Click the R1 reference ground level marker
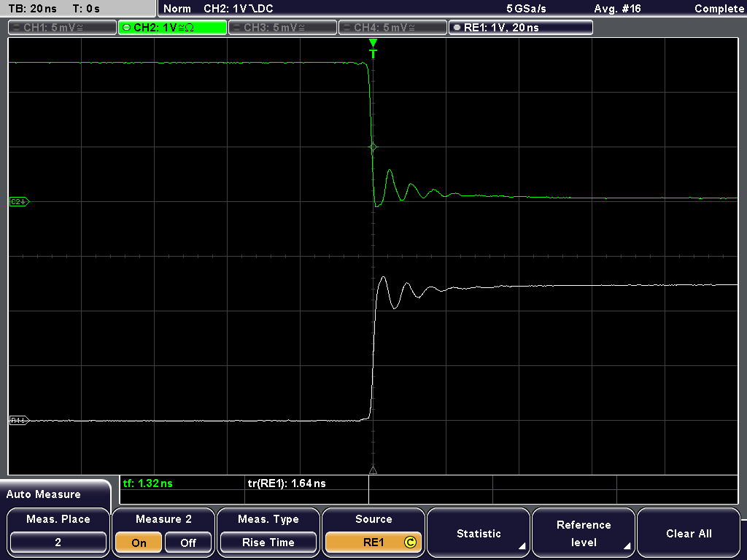 20,421
